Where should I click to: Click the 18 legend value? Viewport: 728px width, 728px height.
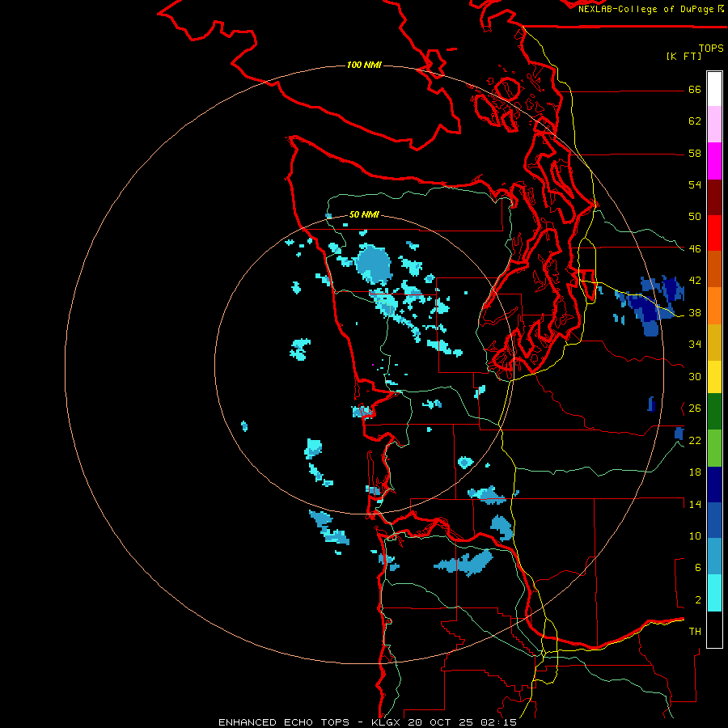[x=695, y=472]
